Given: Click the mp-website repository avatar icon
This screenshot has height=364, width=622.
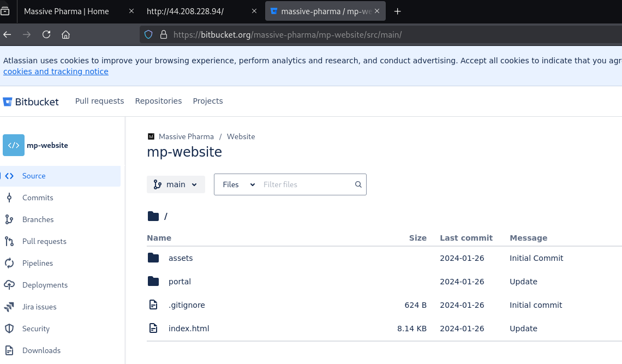Looking at the screenshot, I should point(14,145).
